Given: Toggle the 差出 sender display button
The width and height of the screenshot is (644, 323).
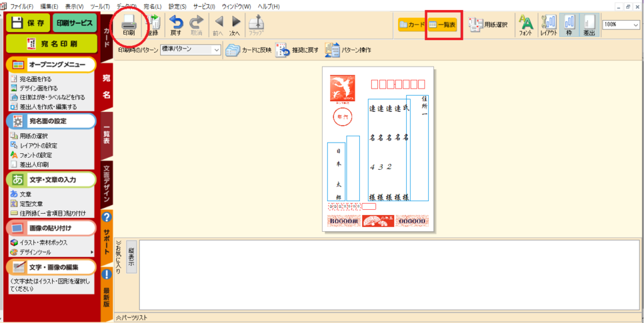Looking at the screenshot, I should [588, 25].
